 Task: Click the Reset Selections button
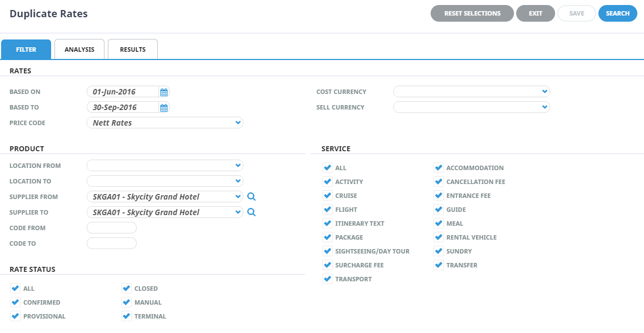[472, 13]
